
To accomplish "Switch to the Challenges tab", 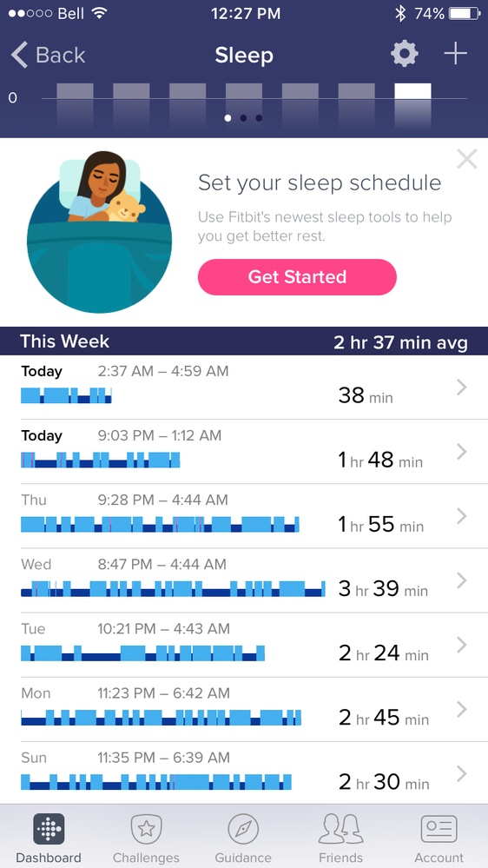I will (146, 838).
